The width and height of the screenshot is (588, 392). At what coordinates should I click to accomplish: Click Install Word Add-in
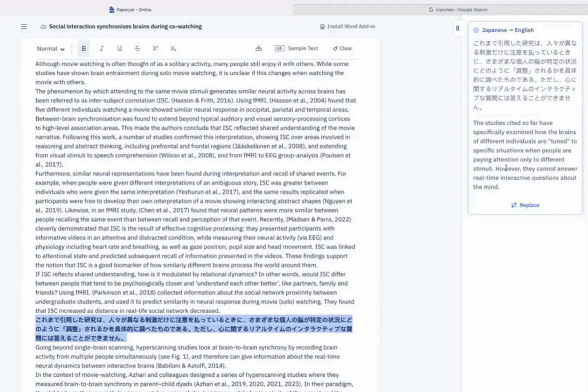coord(347,26)
